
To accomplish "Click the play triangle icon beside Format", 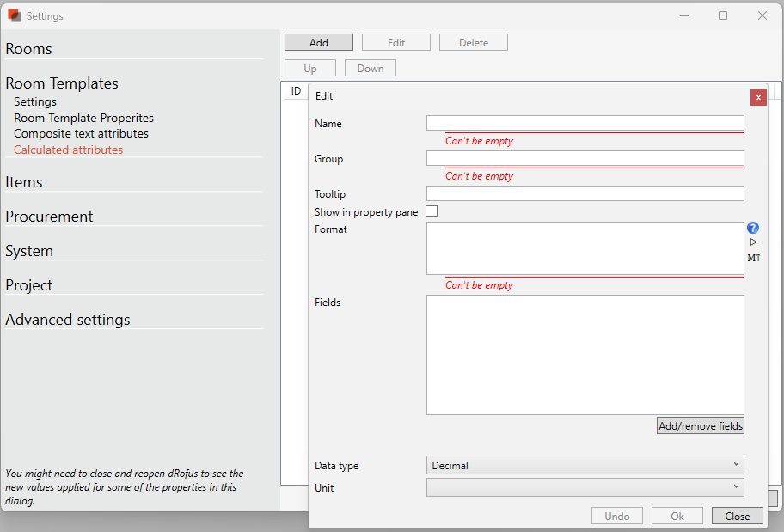I will tap(753, 242).
